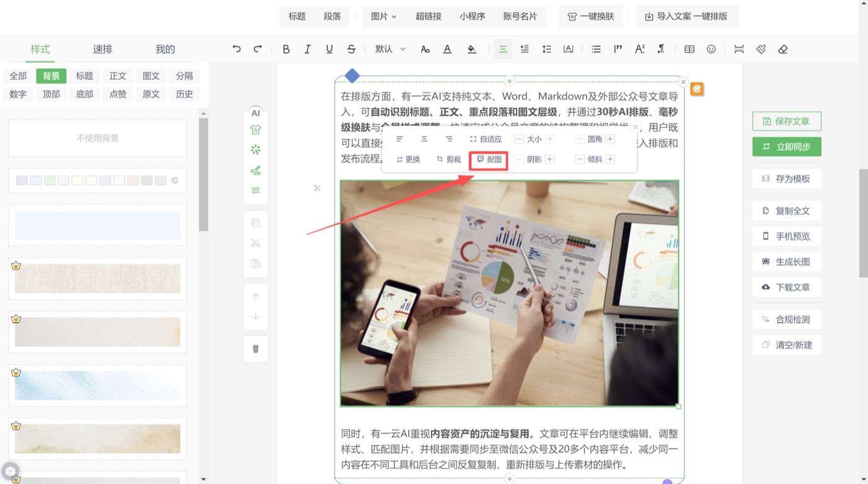The height and width of the screenshot is (484, 868).
Task: Toggle strikethrough formatting
Action: click(352, 49)
